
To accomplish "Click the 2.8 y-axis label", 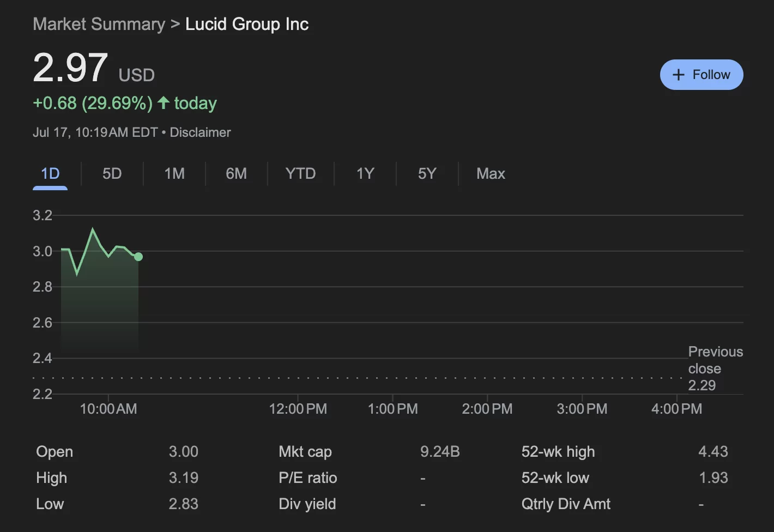I will pyautogui.click(x=43, y=287).
